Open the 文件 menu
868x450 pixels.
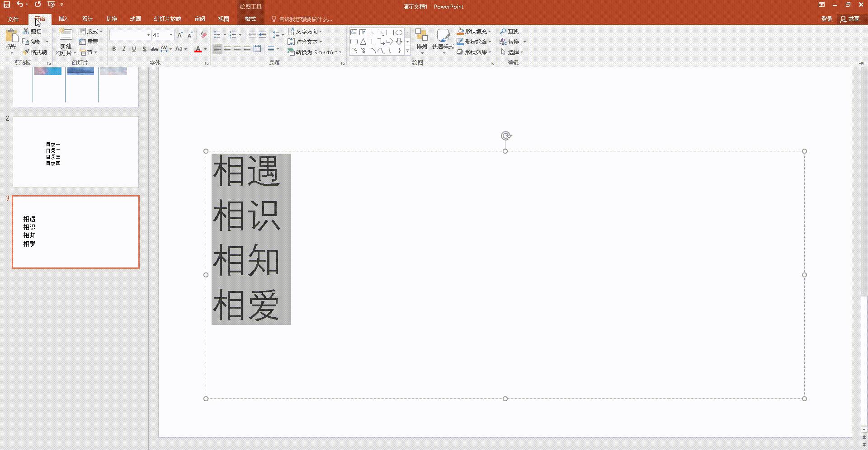coord(13,19)
